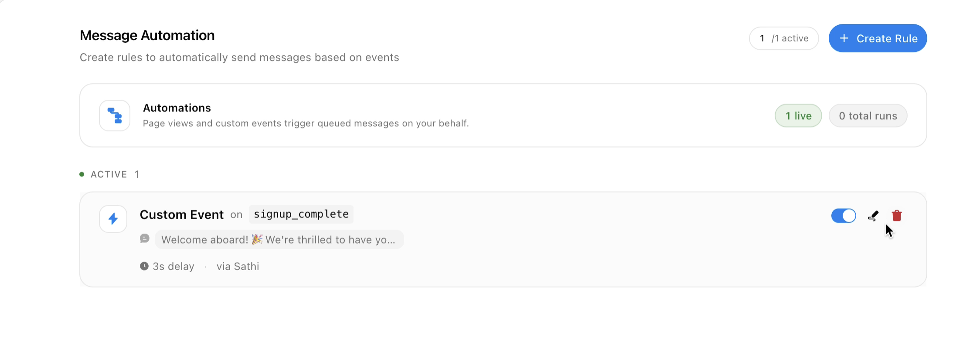Click the Automations summary card heading
Image resolution: width=980 pixels, height=338 pixels.
click(x=177, y=108)
